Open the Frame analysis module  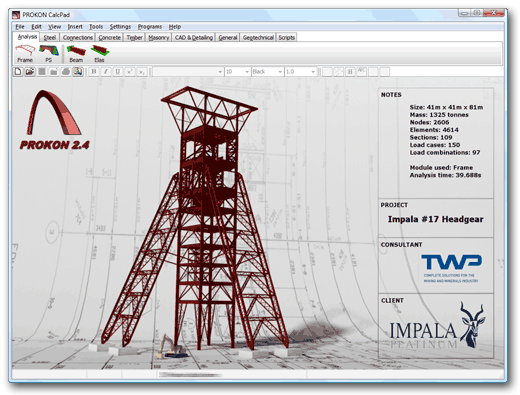click(x=25, y=54)
